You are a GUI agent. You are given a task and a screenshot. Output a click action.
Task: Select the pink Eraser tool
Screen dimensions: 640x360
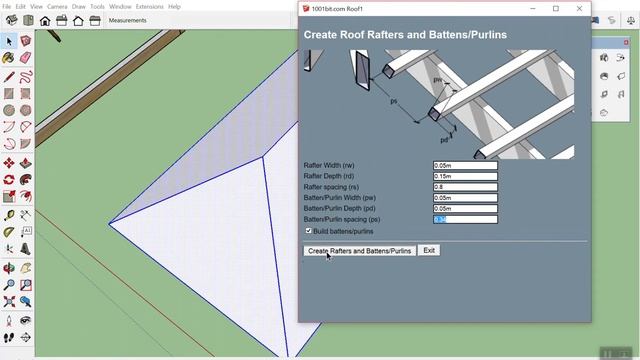[x=26, y=58]
